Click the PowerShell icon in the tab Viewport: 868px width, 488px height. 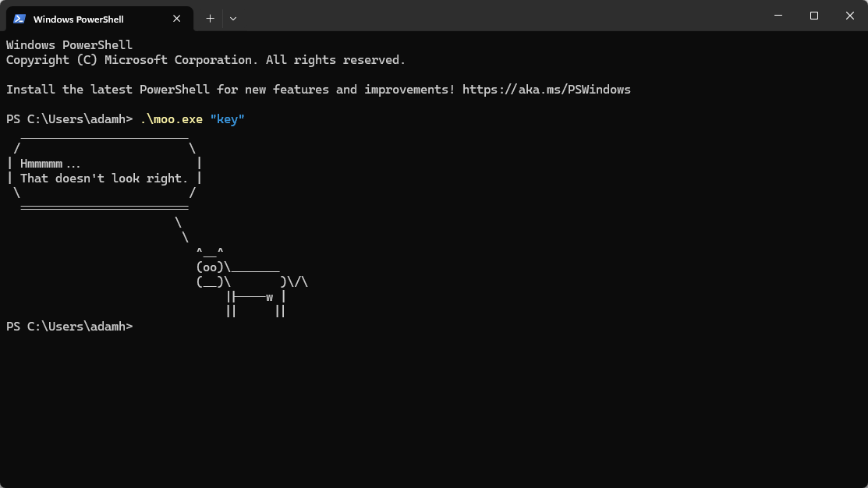click(x=19, y=19)
